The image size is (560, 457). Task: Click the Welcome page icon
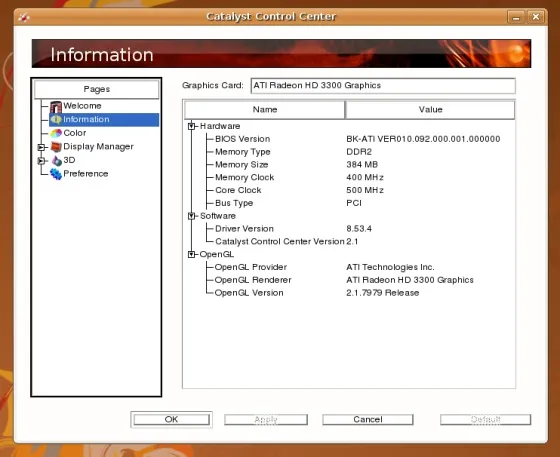click(56, 106)
